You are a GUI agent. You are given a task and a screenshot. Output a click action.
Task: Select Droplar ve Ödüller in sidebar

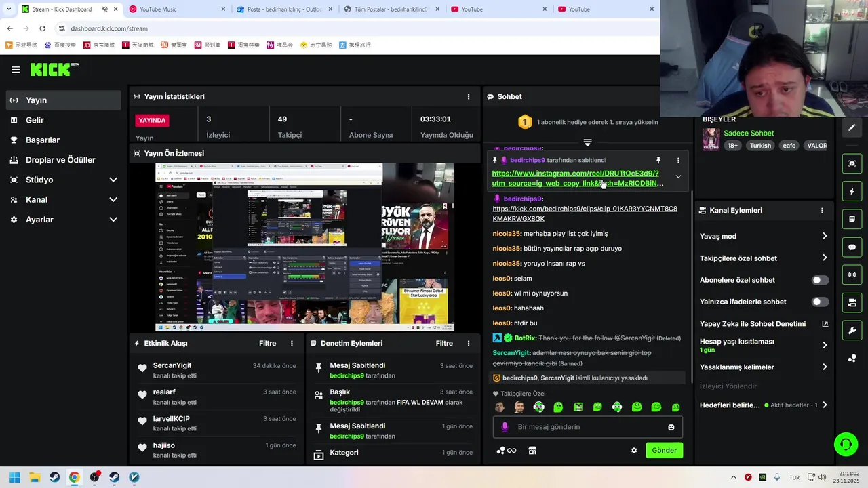click(x=63, y=160)
